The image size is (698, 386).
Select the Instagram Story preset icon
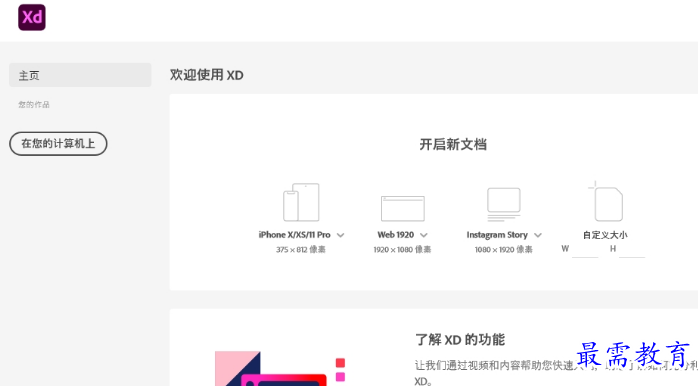(x=503, y=204)
